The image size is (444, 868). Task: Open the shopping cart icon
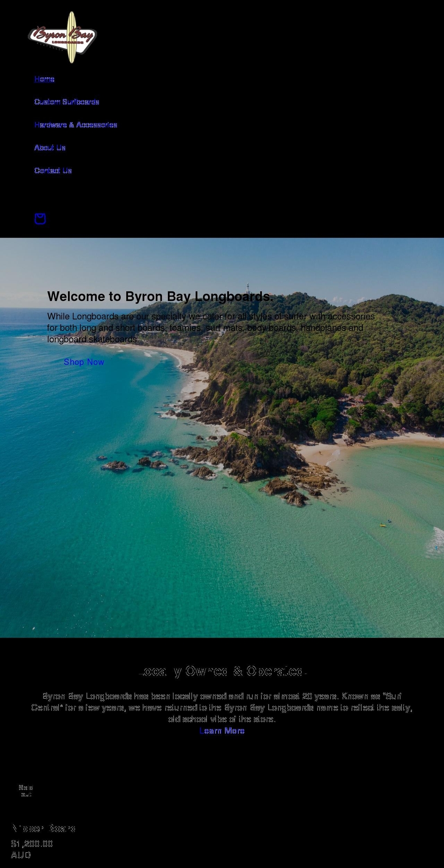40,219
